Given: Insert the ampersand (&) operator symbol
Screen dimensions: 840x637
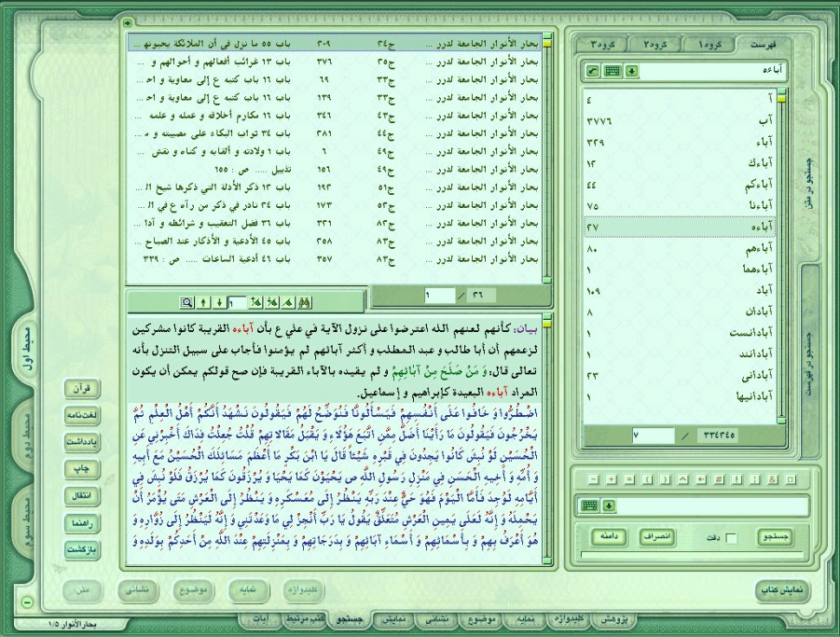Looking at the screenshot, I should [x=773, y=479].
